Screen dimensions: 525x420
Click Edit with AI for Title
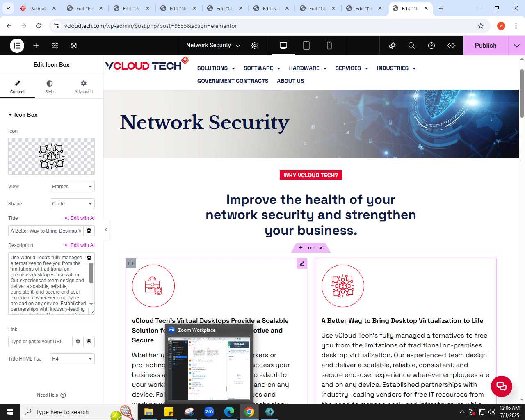80,218
